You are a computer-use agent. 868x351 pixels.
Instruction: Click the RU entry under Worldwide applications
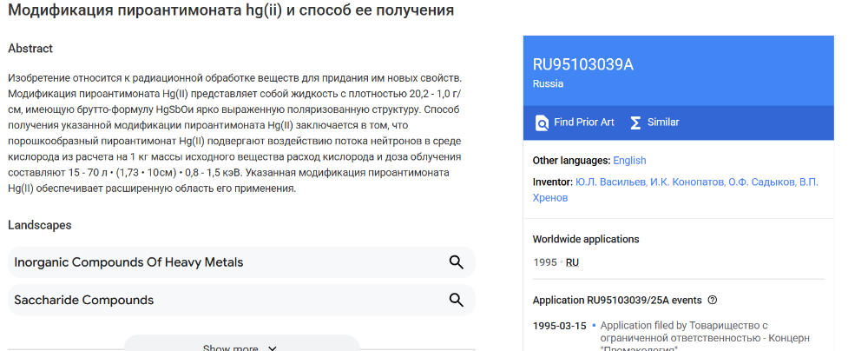click(572, 262)
